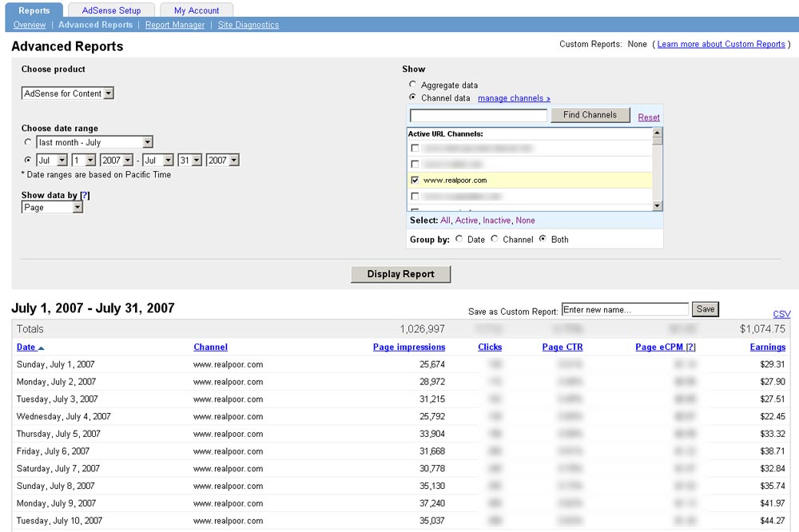This screenshot has width=799, height=532.
Task: Open the 'Show data by' Page dropdown
Action: click(x=53, y=208)
